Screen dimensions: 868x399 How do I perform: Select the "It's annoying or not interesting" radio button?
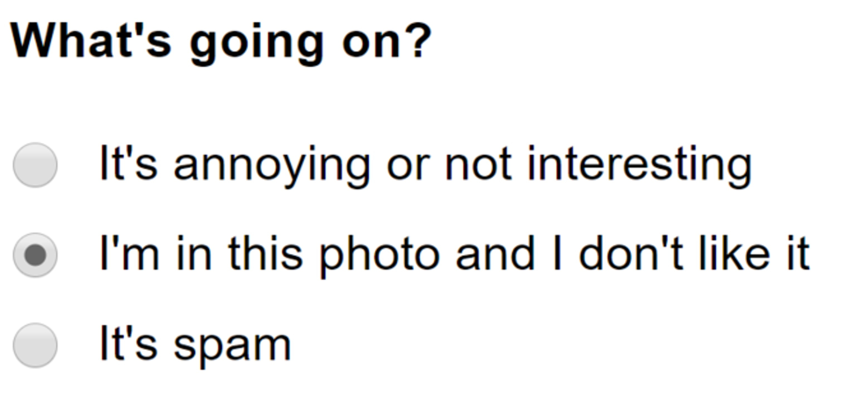click(x=35, y=165)
